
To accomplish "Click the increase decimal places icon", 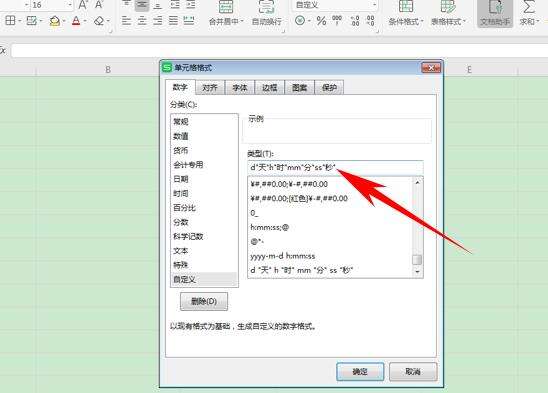I will click(x=355, y=21).
